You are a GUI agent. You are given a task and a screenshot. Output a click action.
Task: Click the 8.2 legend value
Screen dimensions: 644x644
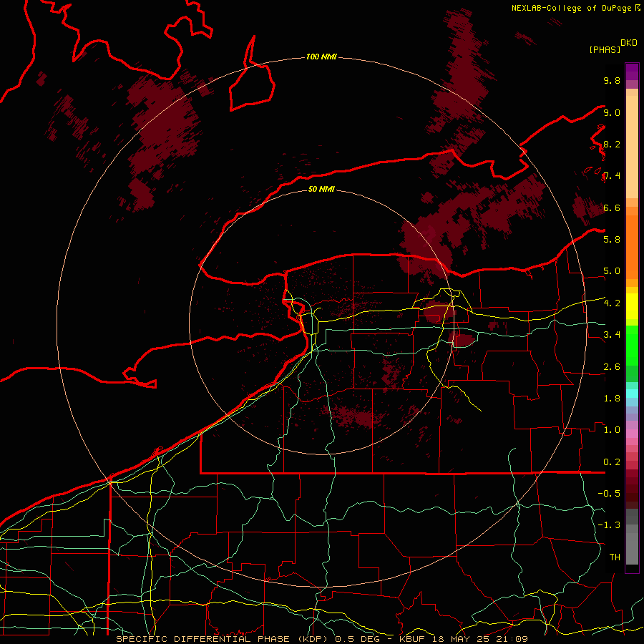click(x=612, y=144)
